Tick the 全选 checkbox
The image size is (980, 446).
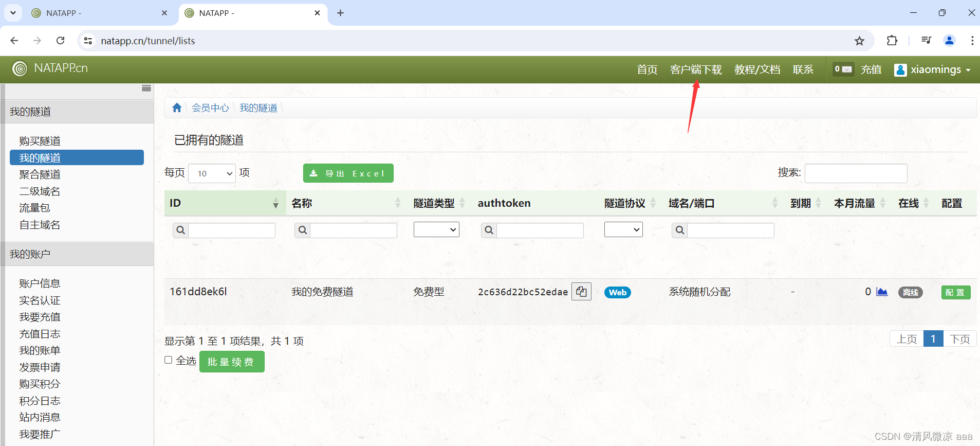(x=168, y=360)
